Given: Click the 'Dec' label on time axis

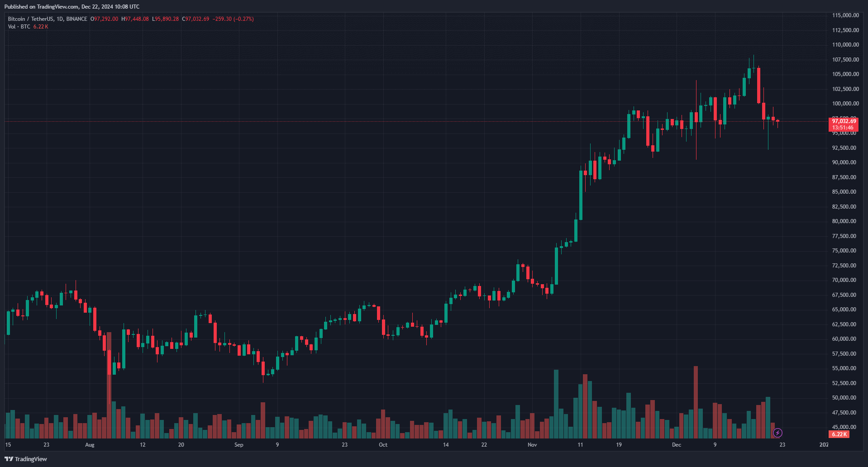Looking at the screenshot, I should (677, 445).
